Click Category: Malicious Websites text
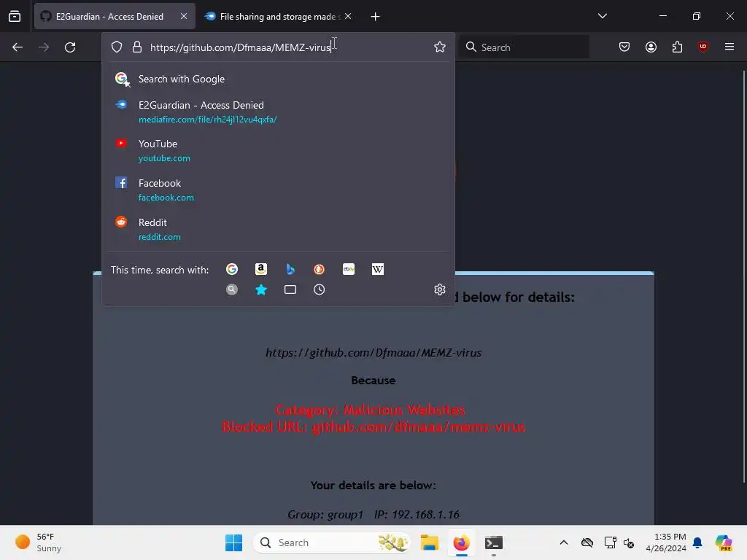 [x=370, y=410]
